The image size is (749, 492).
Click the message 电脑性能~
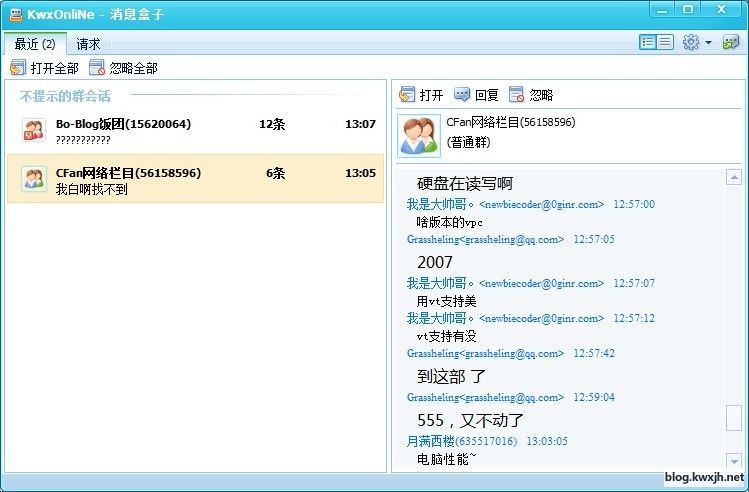pos(447,459)
